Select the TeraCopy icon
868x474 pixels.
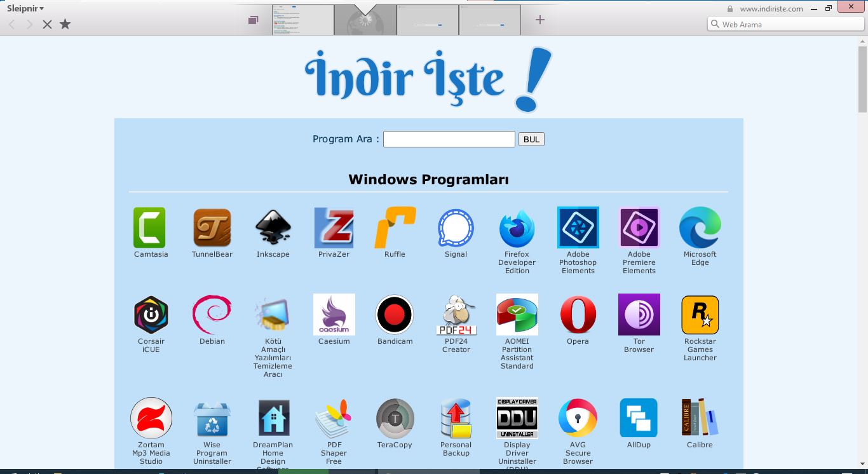pyautogui.click(x=395, y=418)
